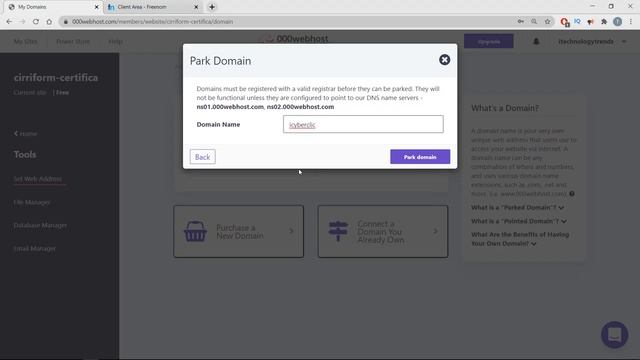Click the red extension icon

[564, 22]
